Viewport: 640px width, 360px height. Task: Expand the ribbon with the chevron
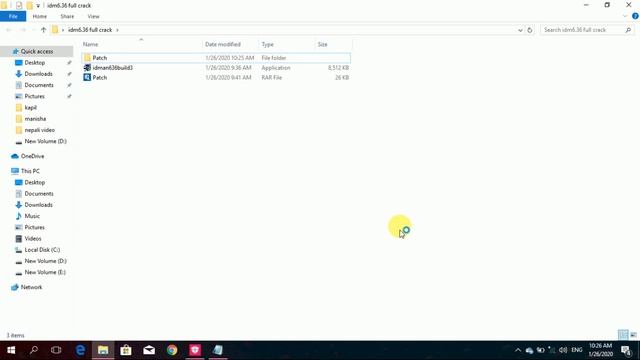(625, 16)
